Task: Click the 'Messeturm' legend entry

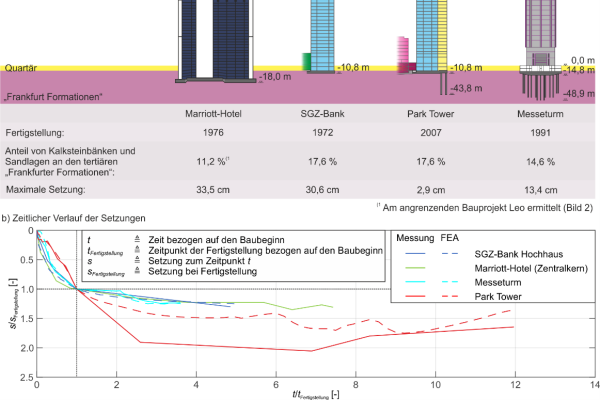Action: pos(498,282)
